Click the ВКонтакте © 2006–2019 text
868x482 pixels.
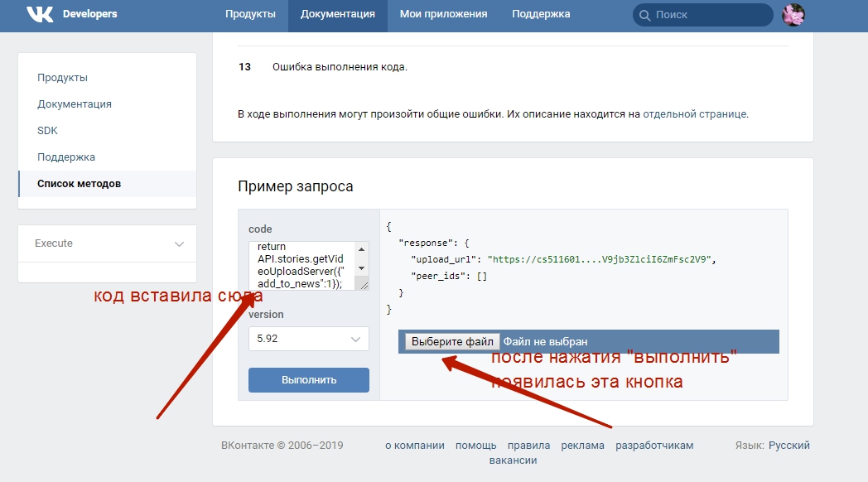pos(282,446)
